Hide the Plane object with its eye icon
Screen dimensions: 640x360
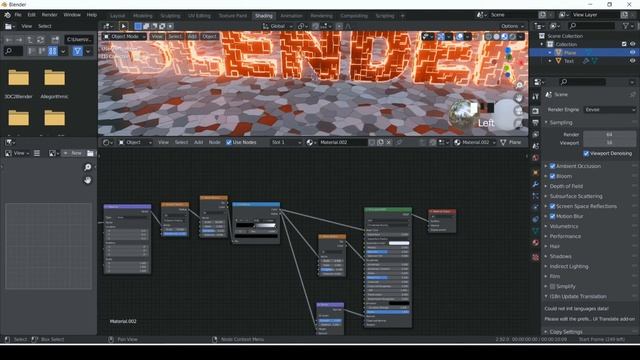632,53
